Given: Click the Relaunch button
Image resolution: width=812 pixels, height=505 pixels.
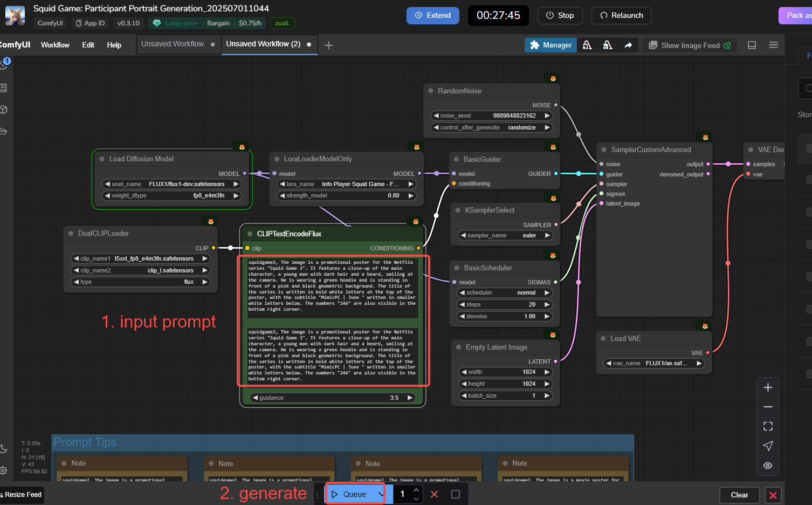Looking at the screenshot, I should coord(622,16).
